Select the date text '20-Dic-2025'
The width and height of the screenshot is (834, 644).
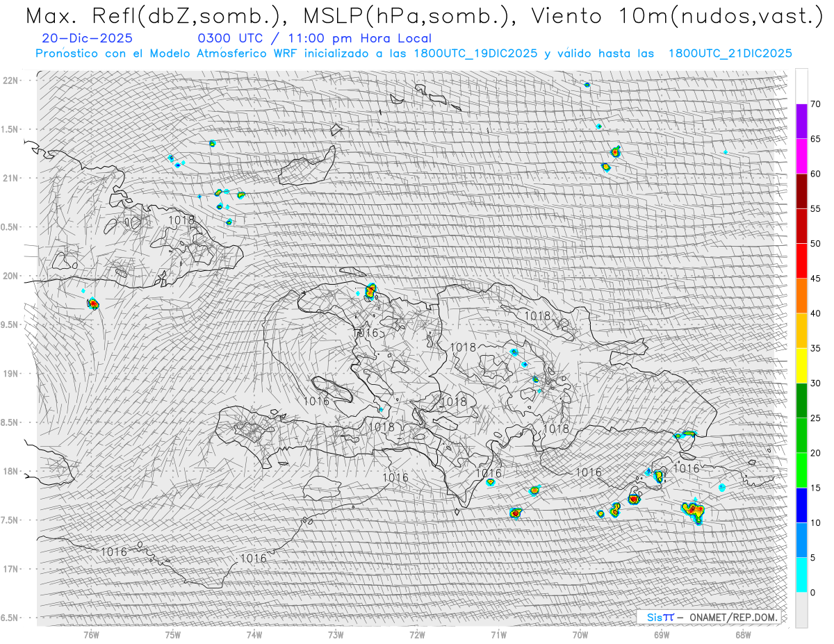click(x=87, y=39)
